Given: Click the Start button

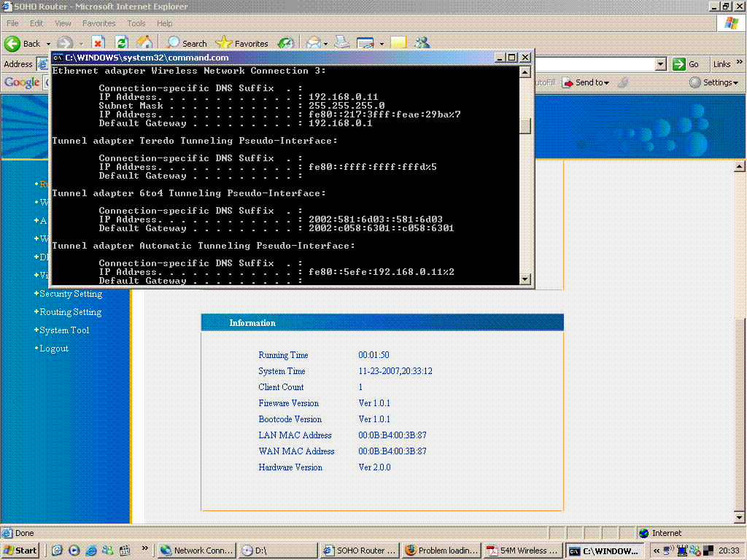Looking at the screenshot, I should coord(20,551).
